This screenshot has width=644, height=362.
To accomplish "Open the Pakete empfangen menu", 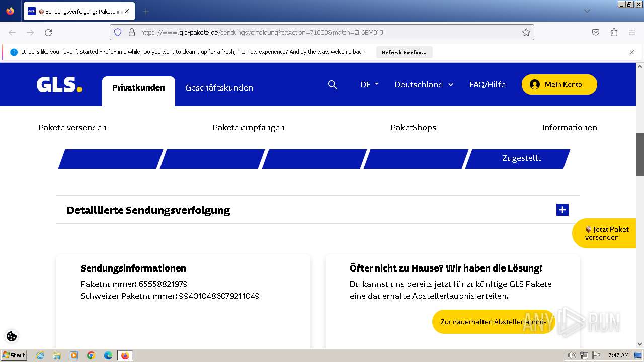I will coord(249,127).
